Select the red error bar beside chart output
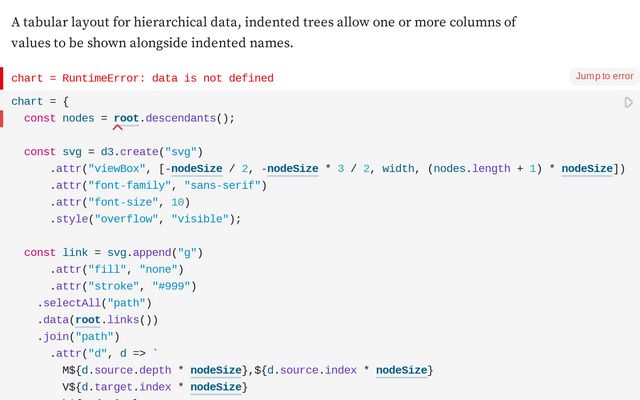This screenshot has height=400, width=640. [x=2, y=78]
